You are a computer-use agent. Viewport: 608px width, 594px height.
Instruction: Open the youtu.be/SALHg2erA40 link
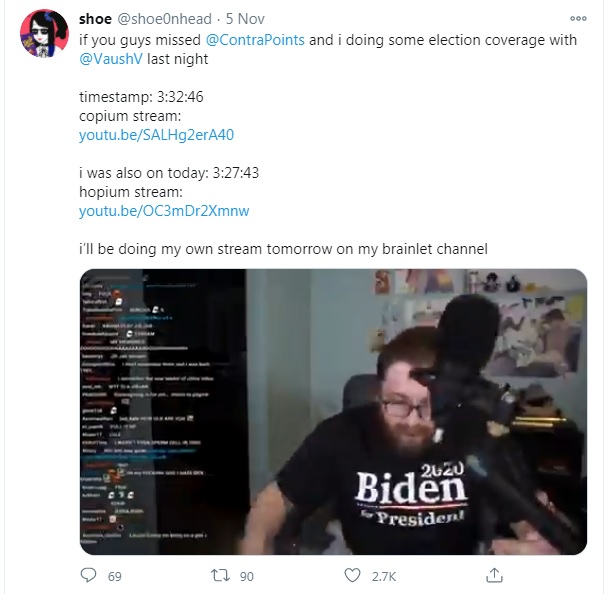[156, 135]
